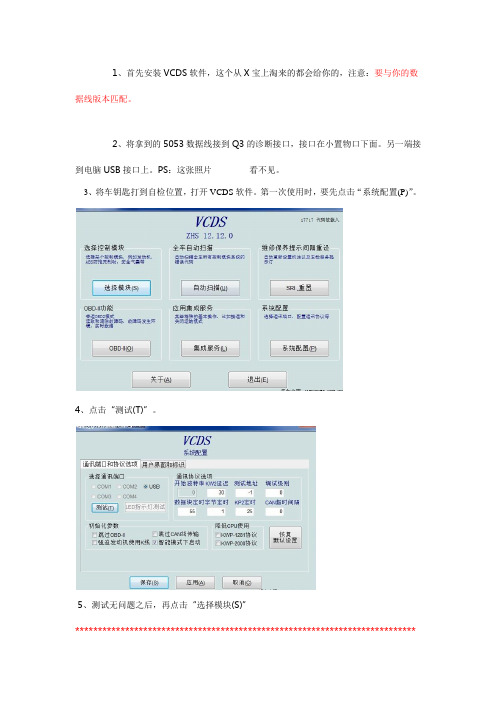The width and height of the screenshot is (496, 702).
Task: Toggle the skip CAN transmission checkbox
Action: pyautogui.click(x=155, y=535)
